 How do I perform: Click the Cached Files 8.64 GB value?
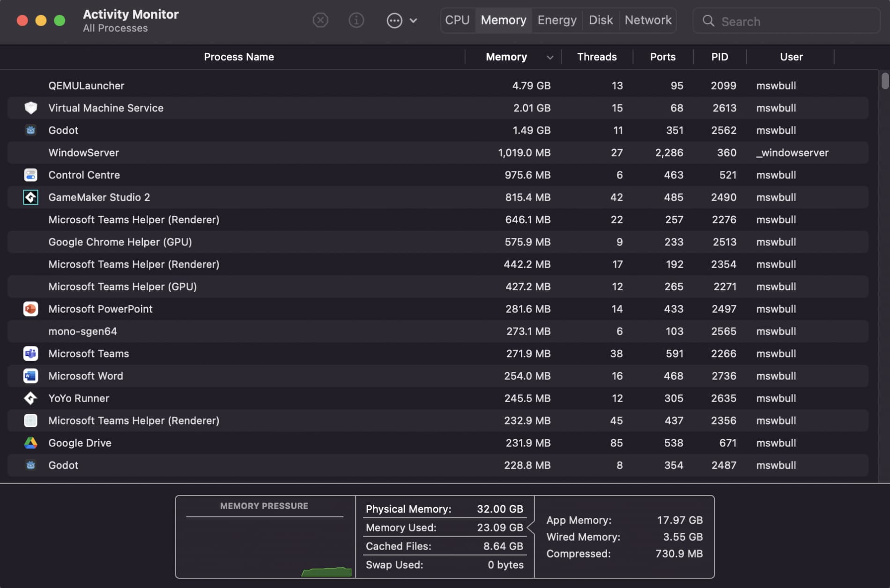coord(503,546)
